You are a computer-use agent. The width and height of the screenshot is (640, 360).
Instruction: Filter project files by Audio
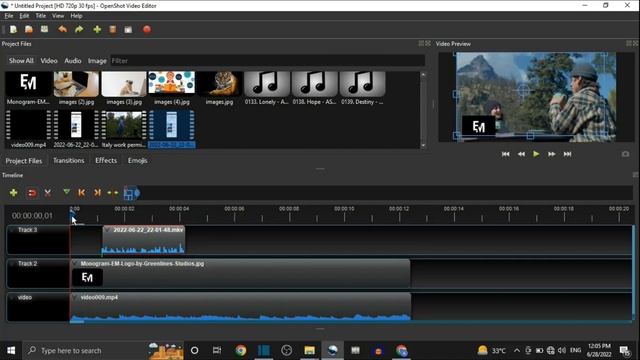click(x=73, y=61)
